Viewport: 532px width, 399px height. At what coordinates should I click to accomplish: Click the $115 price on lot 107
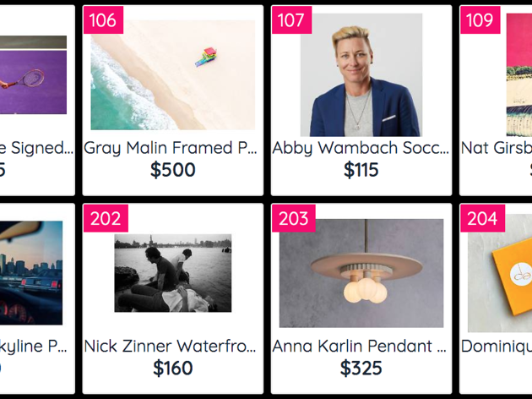point(361,170)
